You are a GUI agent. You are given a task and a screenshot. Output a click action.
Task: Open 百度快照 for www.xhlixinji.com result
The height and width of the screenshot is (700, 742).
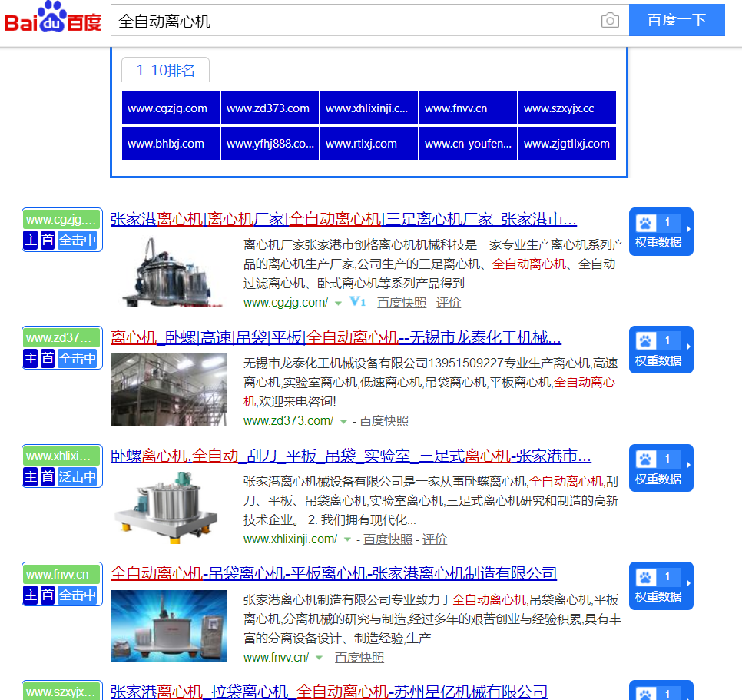point(388,539)
